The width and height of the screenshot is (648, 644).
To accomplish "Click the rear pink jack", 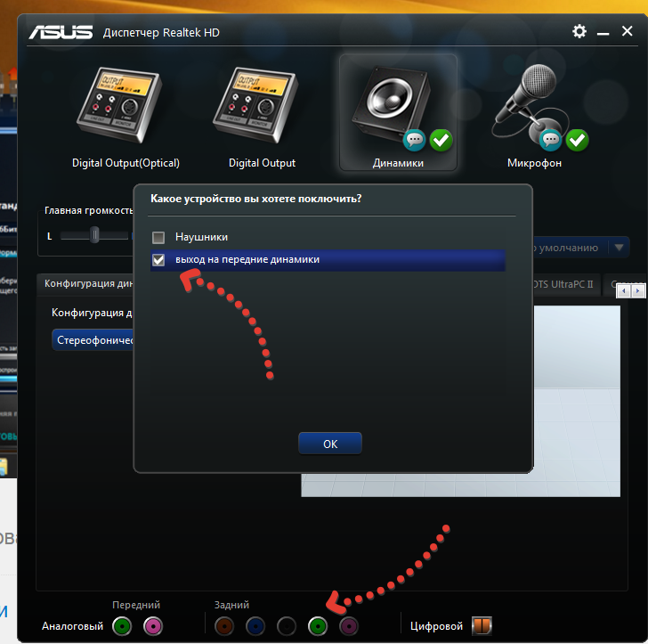I will pyautogui.click(x=349, y=626).
